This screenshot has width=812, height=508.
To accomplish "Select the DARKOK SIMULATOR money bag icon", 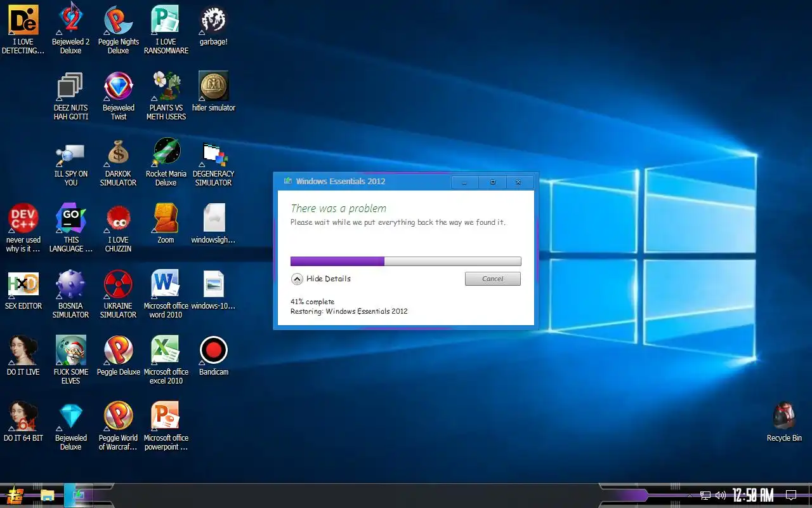I will [119, 161].
